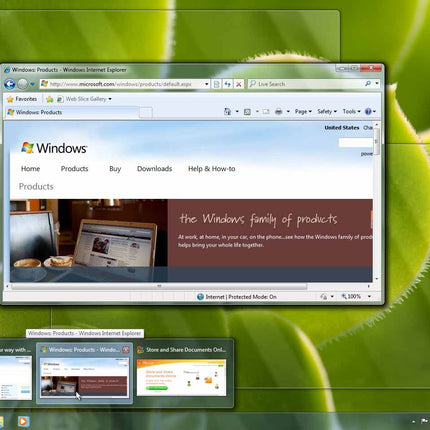
Task: Click the Store and Share Documents preview title
Action: tap(186, 350)
